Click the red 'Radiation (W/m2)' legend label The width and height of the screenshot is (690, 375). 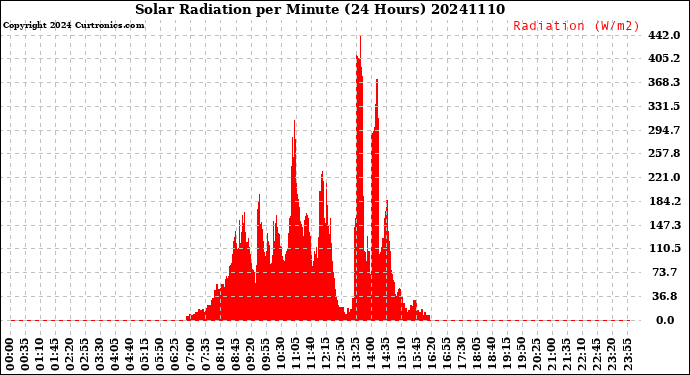tap(576, 26)
